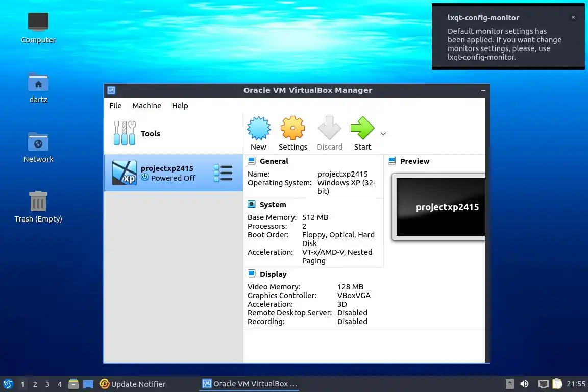Click the Oracle VM VirtualBox taskbar button
Screen dimensions: 588x392
(250, 384)
